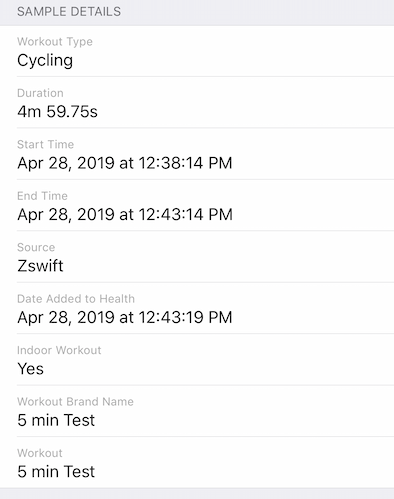Tap the 12:43:14 PM end time value
The image size is (394, 499).
pos(185,214)
